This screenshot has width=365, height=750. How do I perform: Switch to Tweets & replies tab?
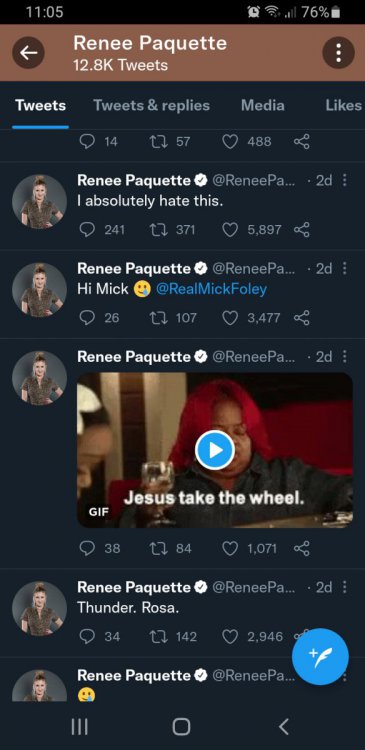152,105
